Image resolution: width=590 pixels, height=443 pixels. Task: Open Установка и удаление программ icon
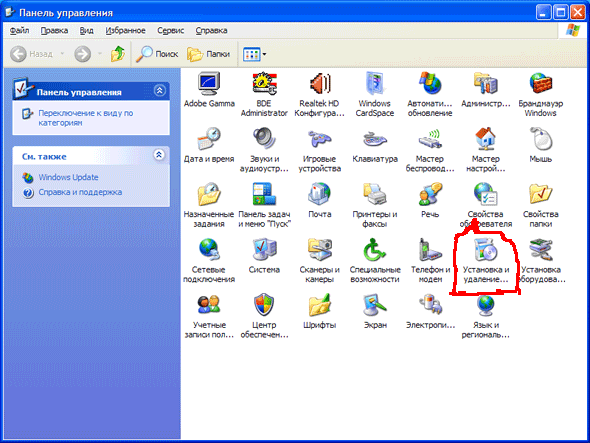(485, 250)
